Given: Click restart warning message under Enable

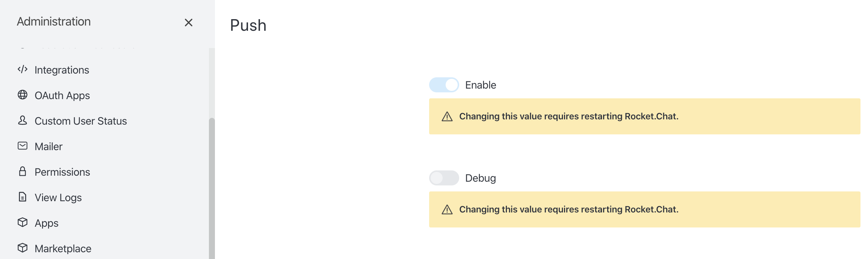Looking at the screenshot, I should click(x=569, y=116).
